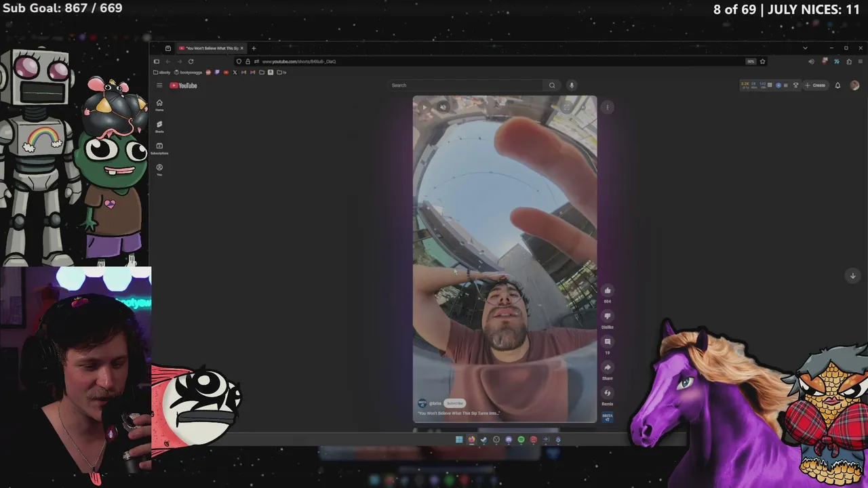The image size is (868, 488).
Task: Close the YouTube Shorts browser tab
Action: point(242,48)
